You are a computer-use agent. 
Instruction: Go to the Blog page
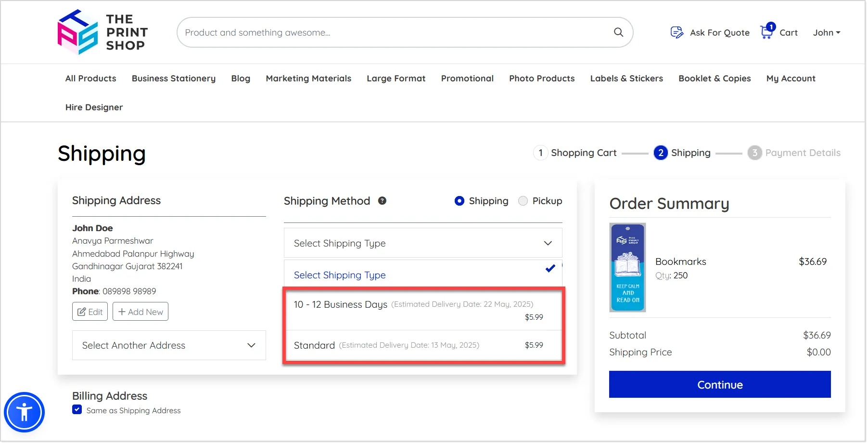click(x=241, y=78)
